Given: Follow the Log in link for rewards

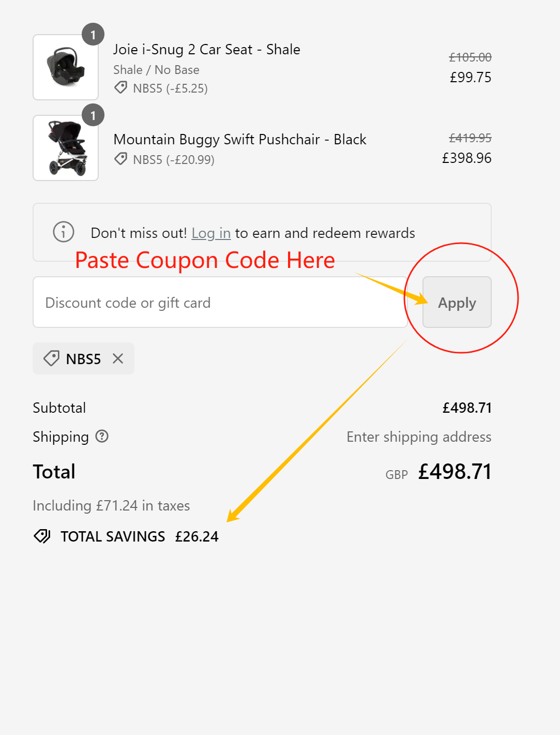Looking at the screenshot, I should click(x=211, y=233).
